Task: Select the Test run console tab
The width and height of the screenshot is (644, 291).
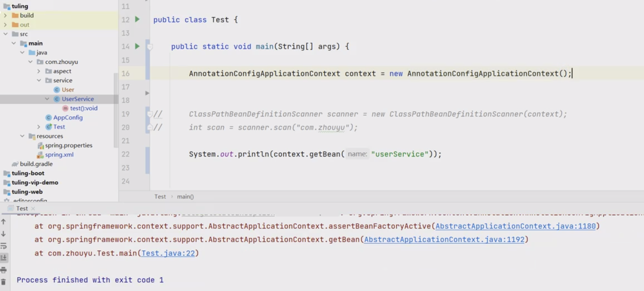Action: (22, 208)
